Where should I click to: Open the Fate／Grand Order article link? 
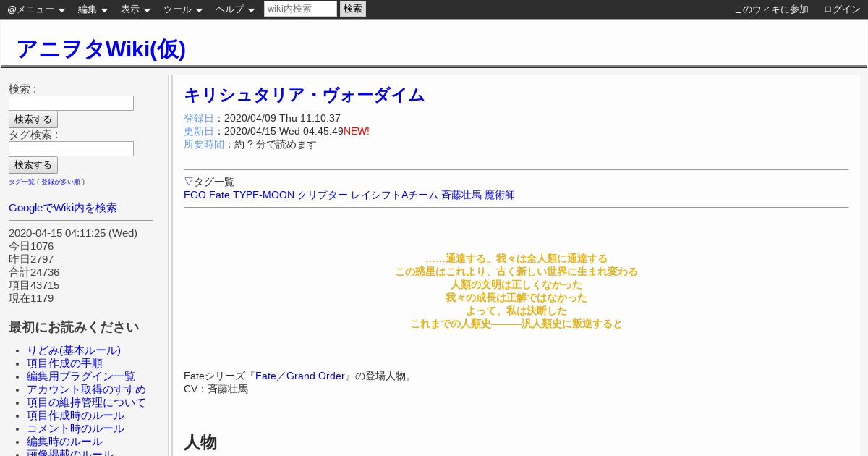pos(300,376)
